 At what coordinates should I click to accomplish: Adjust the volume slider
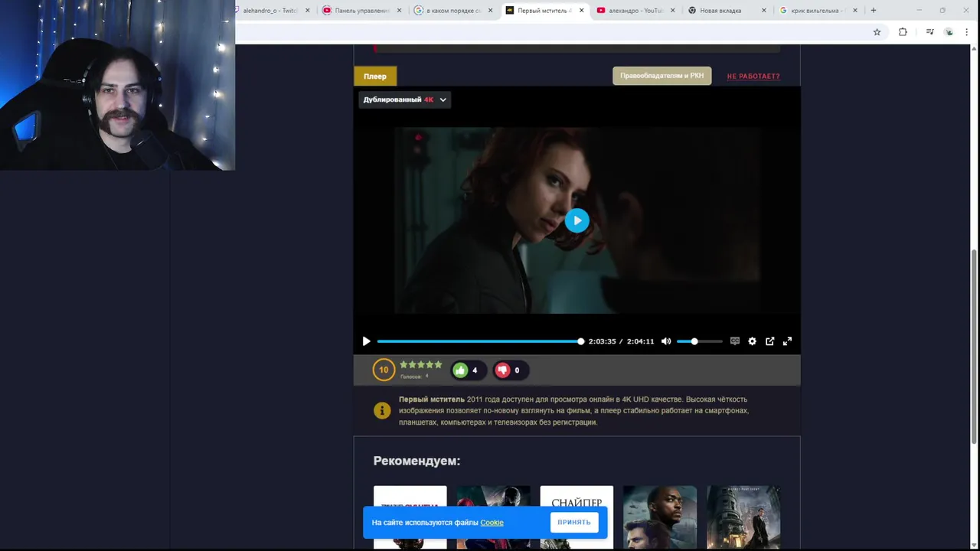coord(699,341)
